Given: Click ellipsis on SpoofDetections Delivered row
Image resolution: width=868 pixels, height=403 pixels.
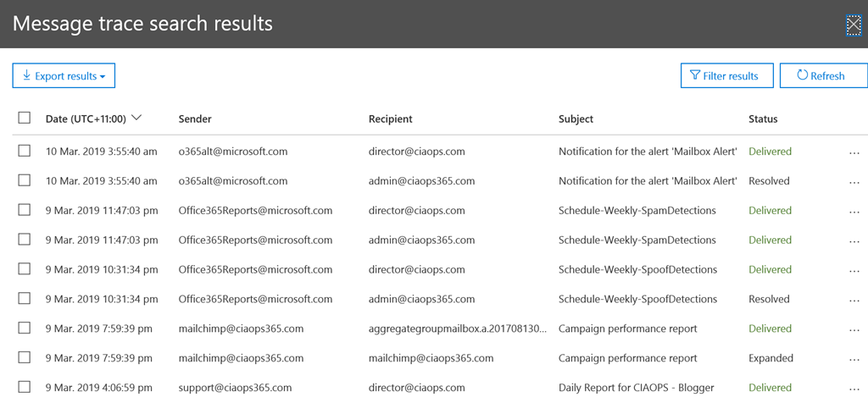Looking at the screenshot, I should click(x=854, y=271).
